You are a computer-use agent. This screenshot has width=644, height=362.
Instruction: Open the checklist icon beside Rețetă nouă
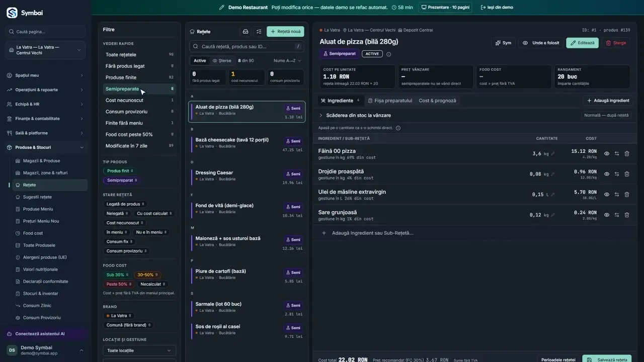pyautogui.click(x=259, y=32)
